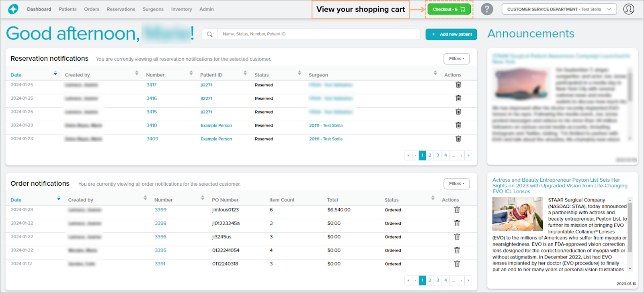Go to page 2 of reservations
Viewport: 644px width, 293px height.
click(x=430, y=156)
